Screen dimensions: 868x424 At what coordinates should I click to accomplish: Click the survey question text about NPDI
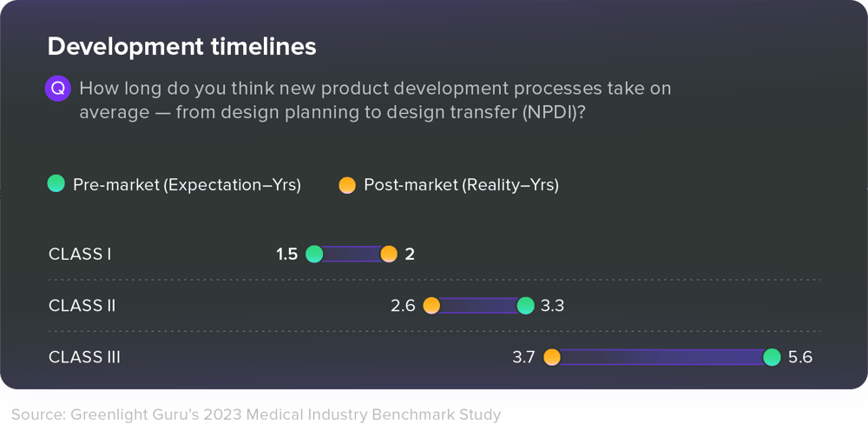[375, 100]
